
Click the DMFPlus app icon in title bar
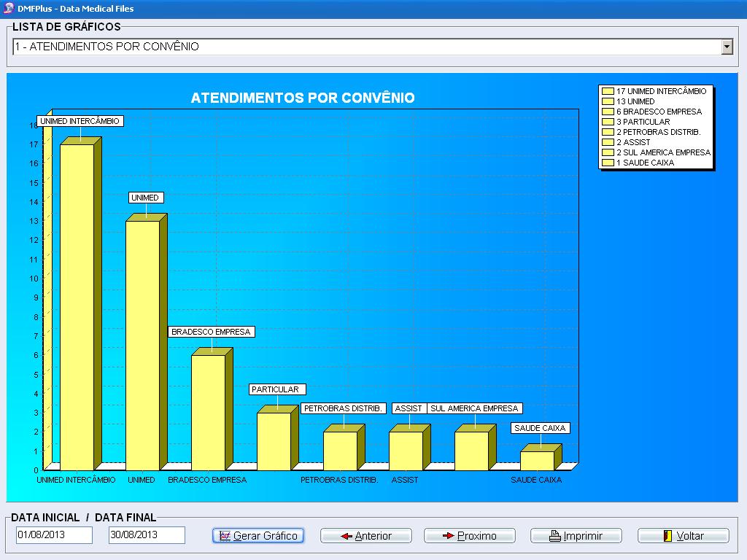click(x=9, y=8)
